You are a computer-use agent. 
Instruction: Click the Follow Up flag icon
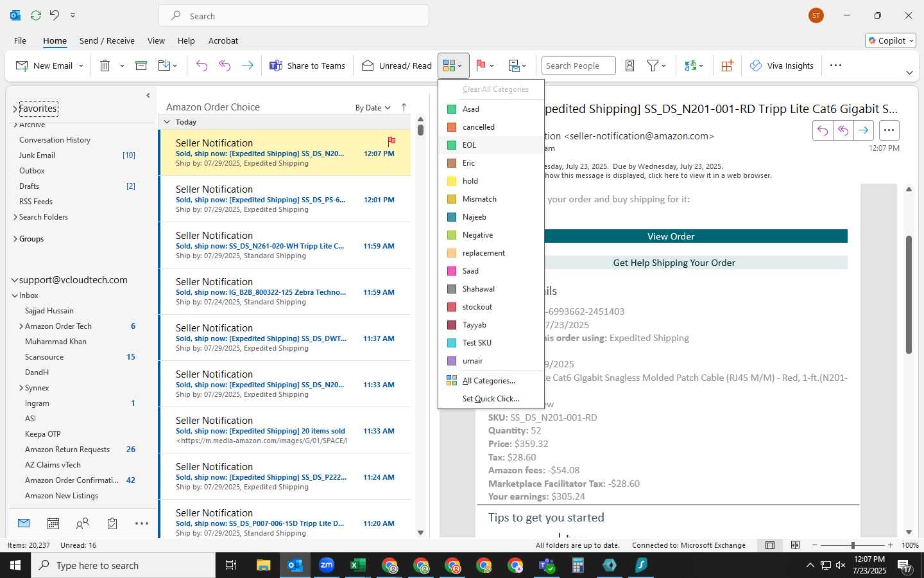pyautogui.click(x=481, y=66)
